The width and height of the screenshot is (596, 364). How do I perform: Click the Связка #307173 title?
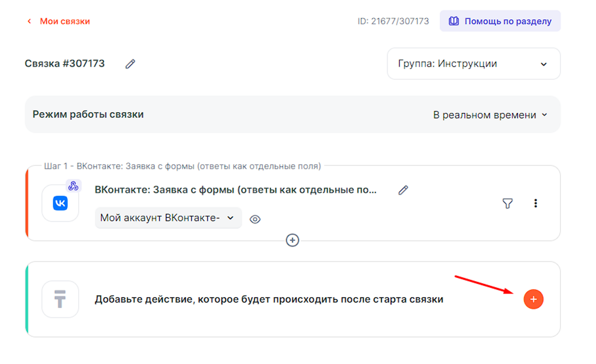(65, 64)
